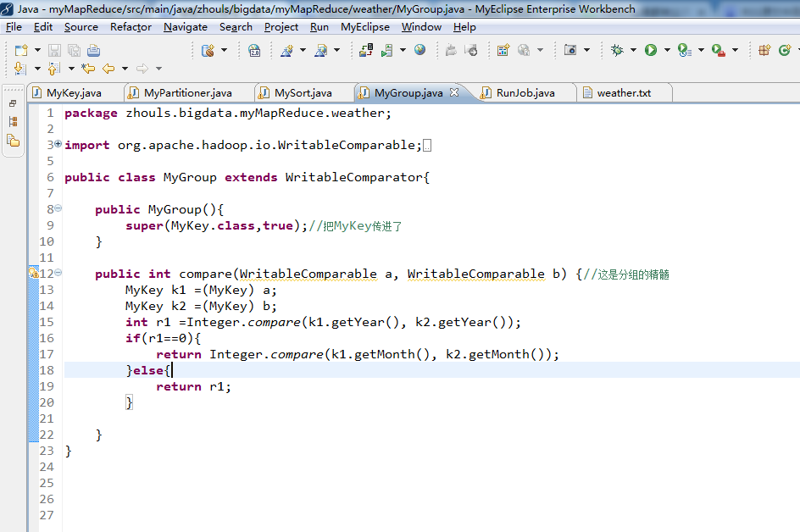Click the Save icon in toolbar

click(54, 50)
